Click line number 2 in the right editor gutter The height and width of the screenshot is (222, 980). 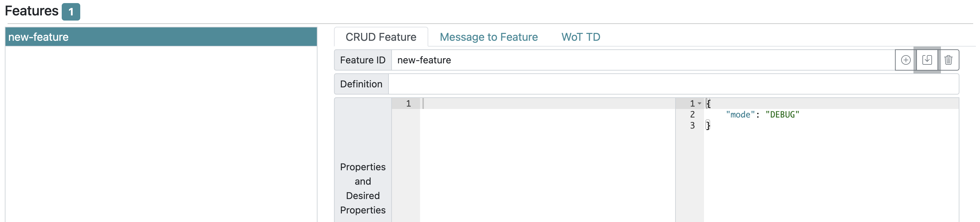[x=692, y=114]
